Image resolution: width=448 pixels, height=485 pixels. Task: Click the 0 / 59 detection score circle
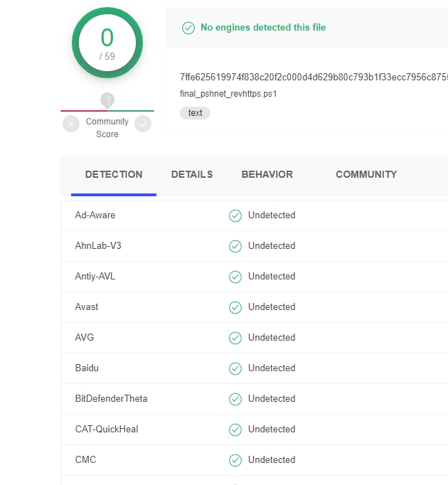point(107,43)
